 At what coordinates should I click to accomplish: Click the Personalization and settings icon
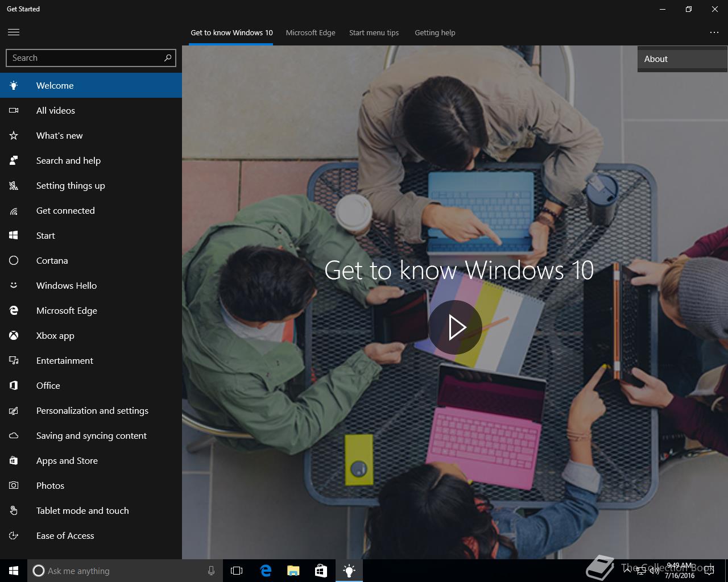click(14, 410)
